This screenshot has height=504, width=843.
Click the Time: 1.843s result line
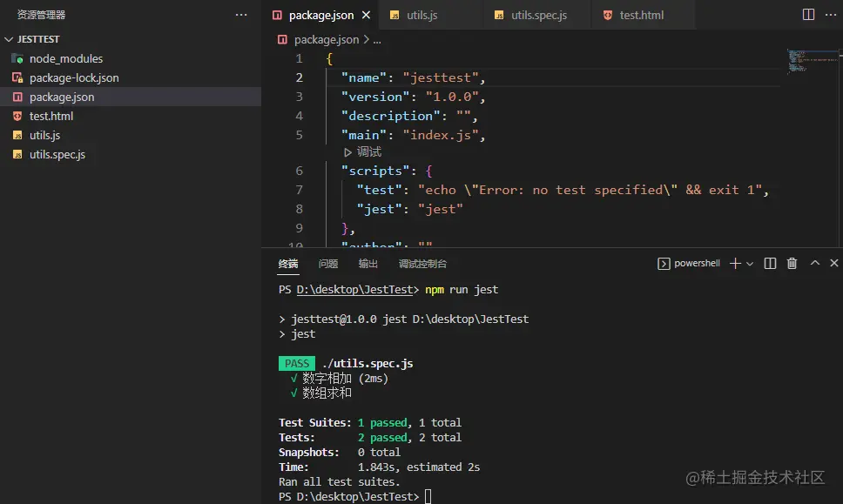pos(379,467)
